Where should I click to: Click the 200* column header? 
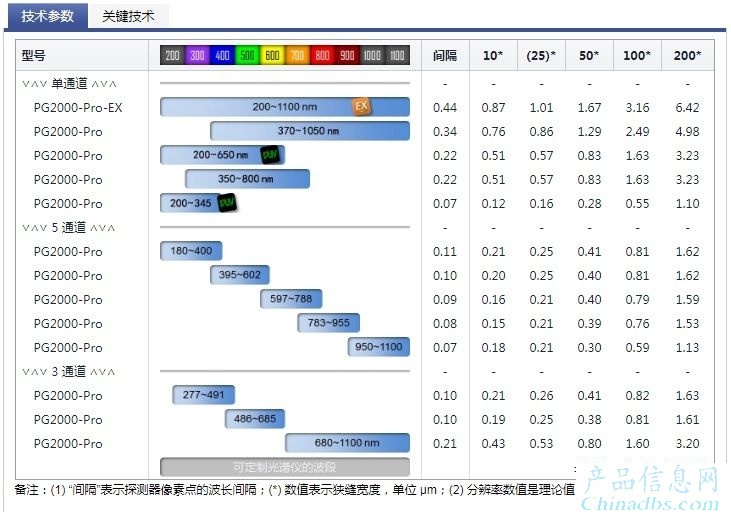[x=688, y=55]
